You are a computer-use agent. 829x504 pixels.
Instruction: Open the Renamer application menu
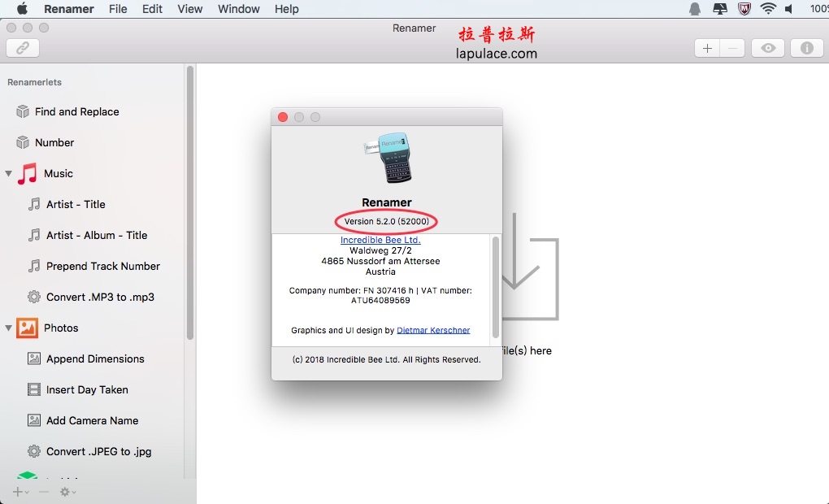click(x=69, y=9)
